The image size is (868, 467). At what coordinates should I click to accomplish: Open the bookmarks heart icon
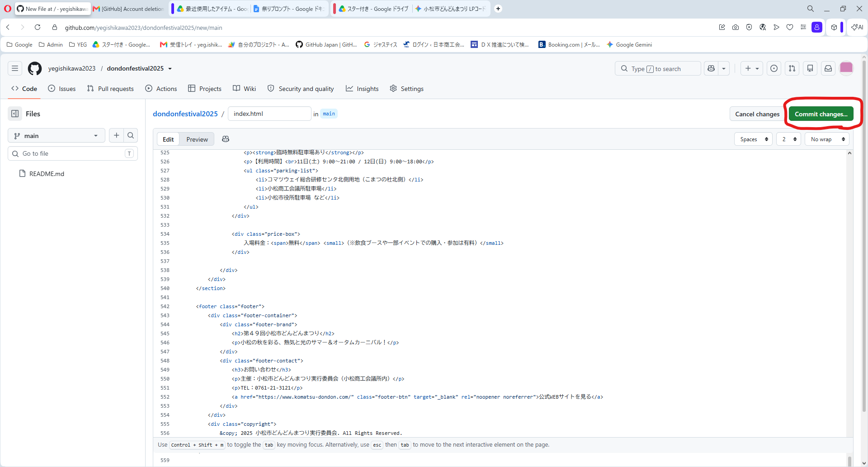coord(790,28)
